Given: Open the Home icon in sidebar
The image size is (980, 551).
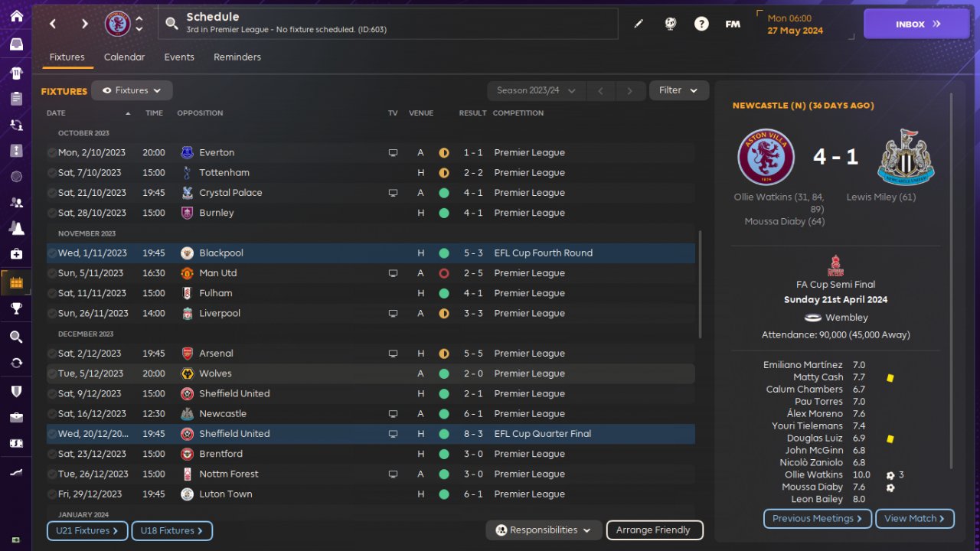Looking at the screenshot, I should click(16, 16).
